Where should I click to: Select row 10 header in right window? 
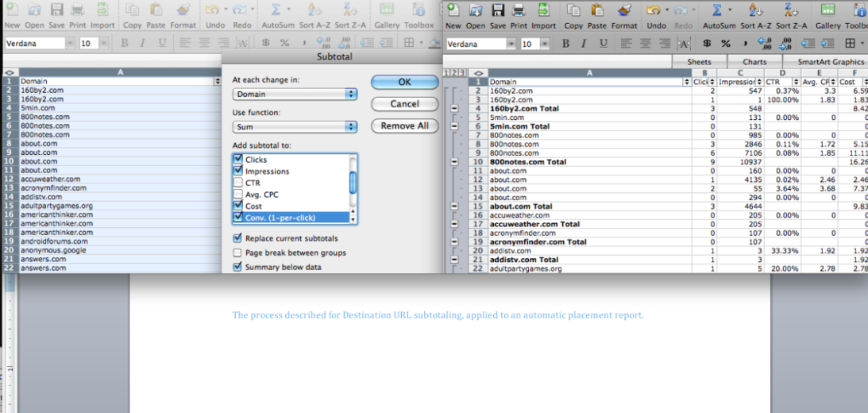point(480,162)
